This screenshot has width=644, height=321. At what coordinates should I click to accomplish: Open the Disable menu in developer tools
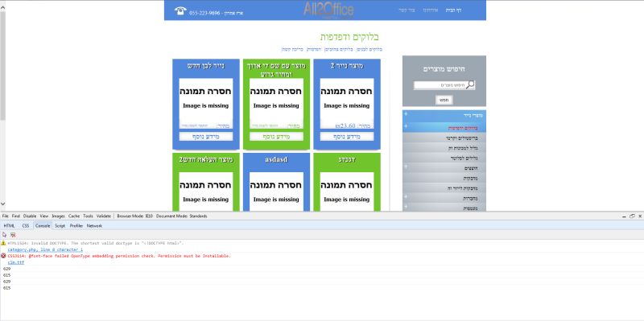coord(30,216)
